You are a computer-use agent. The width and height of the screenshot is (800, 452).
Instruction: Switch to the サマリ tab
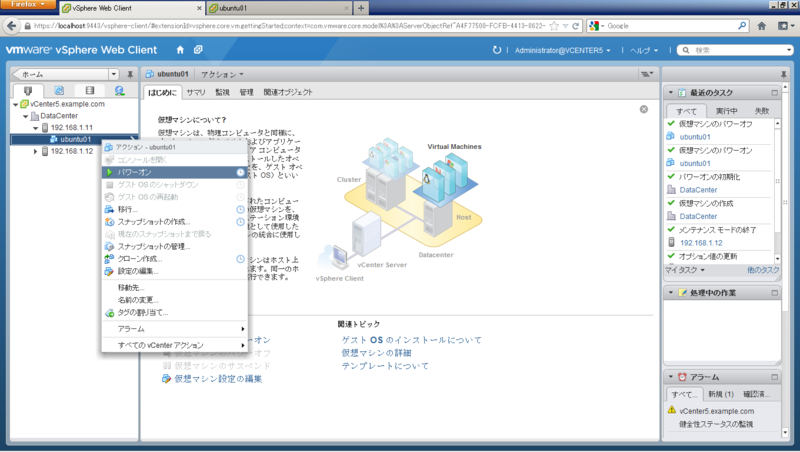click(196, 92)
